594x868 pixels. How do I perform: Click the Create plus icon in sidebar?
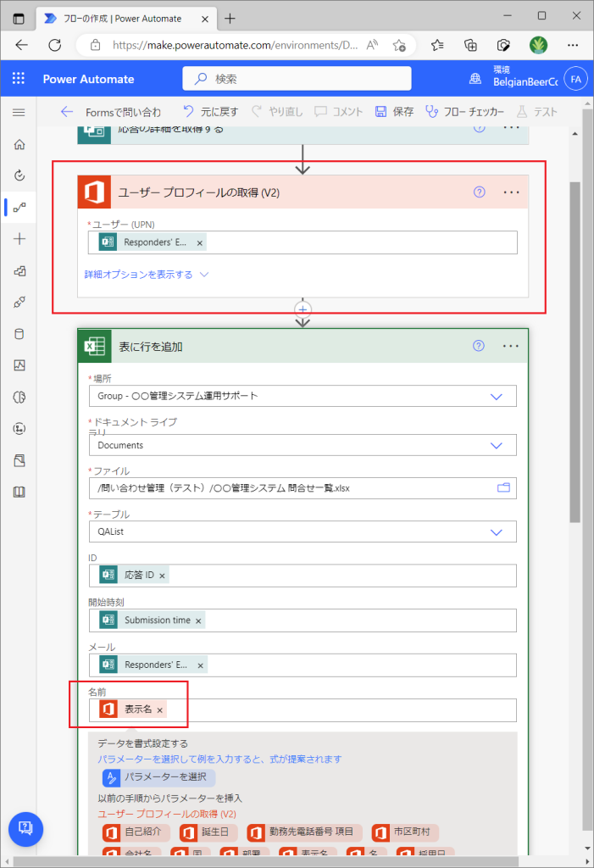pyautogui.click(x=19, y=239)
